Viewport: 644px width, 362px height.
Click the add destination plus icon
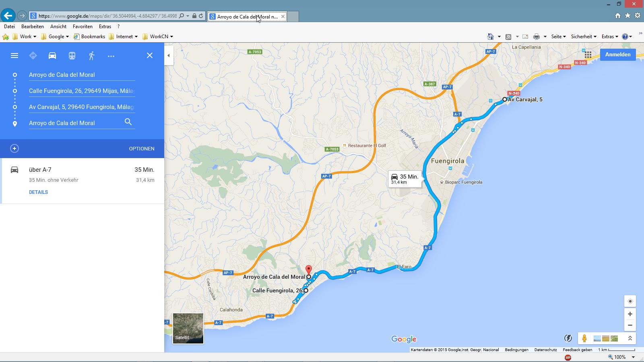click(14, 148)
